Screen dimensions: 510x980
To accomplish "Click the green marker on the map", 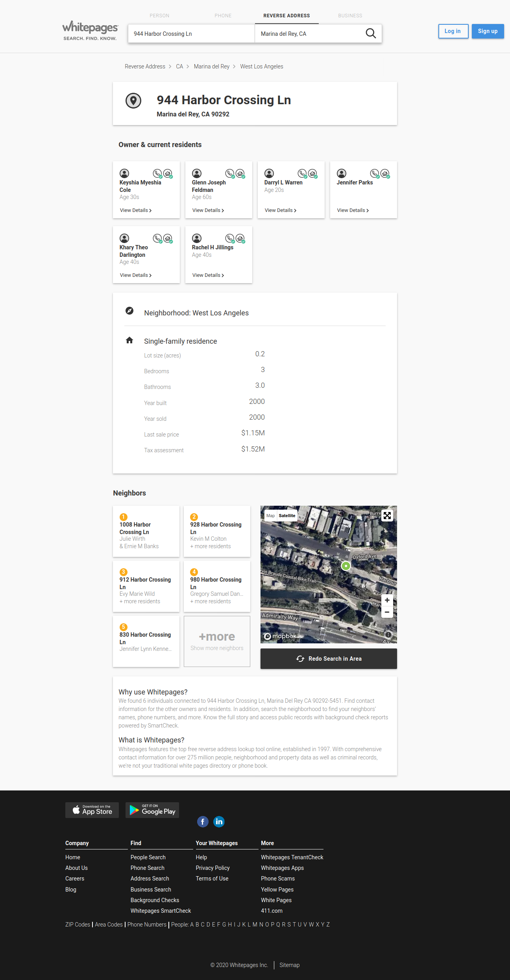I will tap(346, 566).
